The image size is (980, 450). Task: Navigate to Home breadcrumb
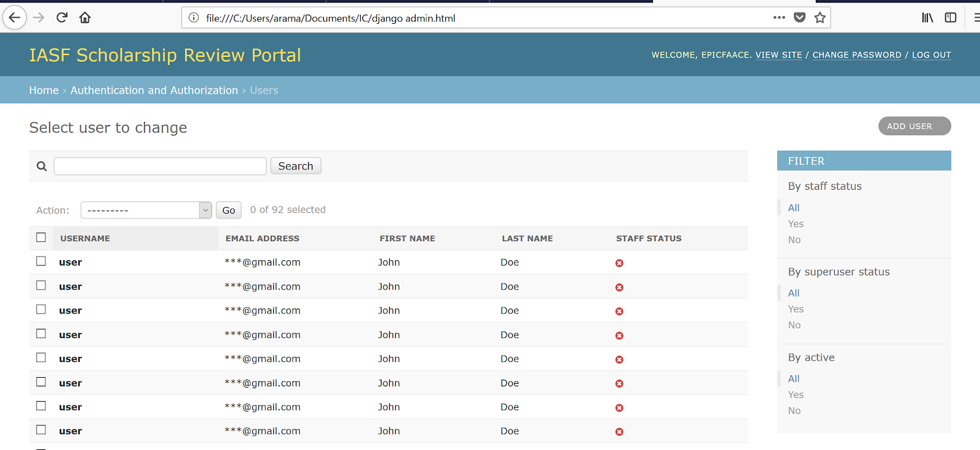(x=44, y=90)
